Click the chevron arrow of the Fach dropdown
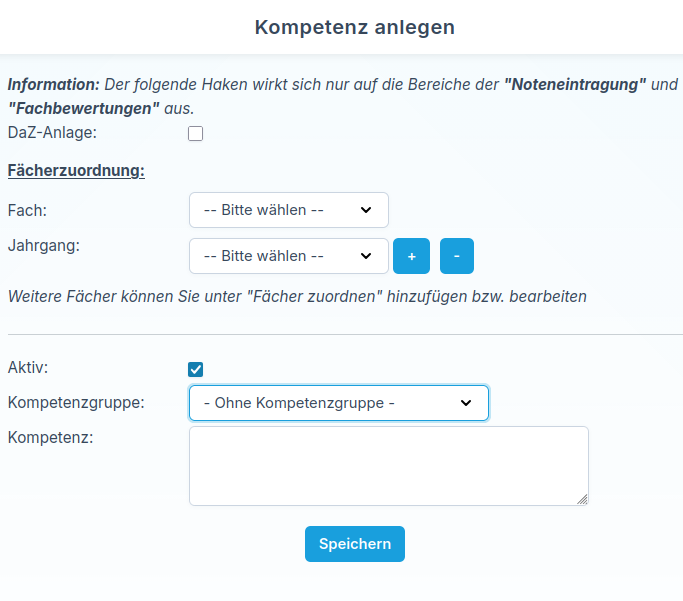The height and width of the screenshot is (601, 683). [x=366, y=210]
